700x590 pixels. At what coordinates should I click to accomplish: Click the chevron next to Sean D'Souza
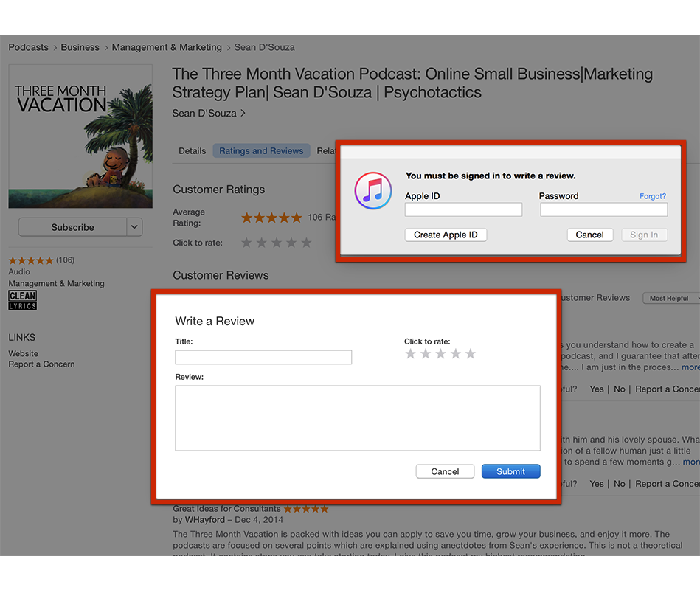(x=243, y=114)
